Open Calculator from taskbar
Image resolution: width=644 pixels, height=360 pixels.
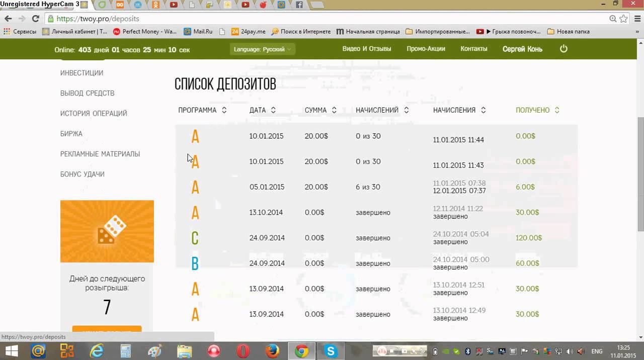point(126,350)
